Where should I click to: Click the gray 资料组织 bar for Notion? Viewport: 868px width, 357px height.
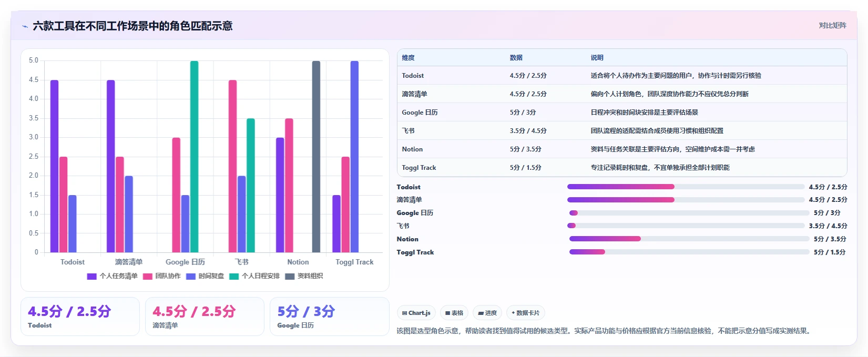(x=316, y=157)
